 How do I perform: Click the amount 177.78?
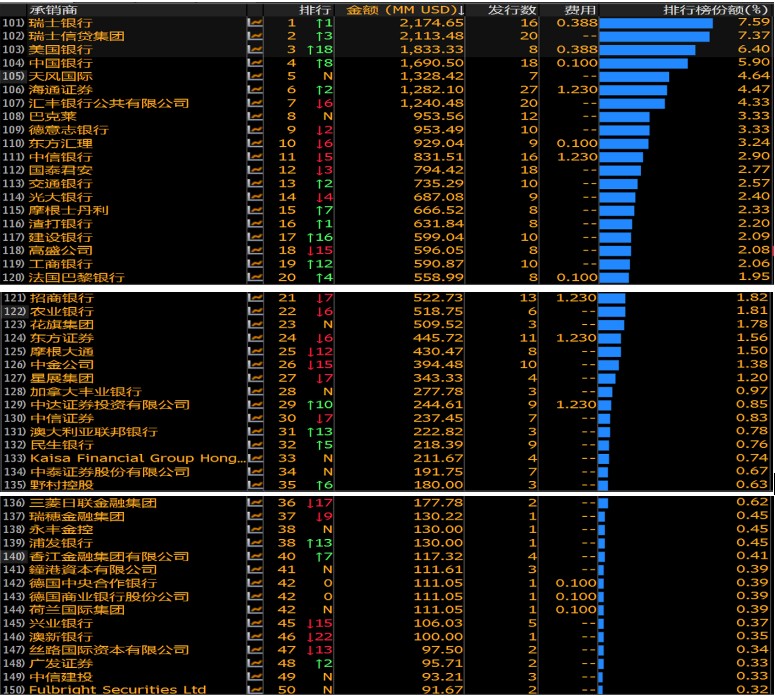pos(438,503)
